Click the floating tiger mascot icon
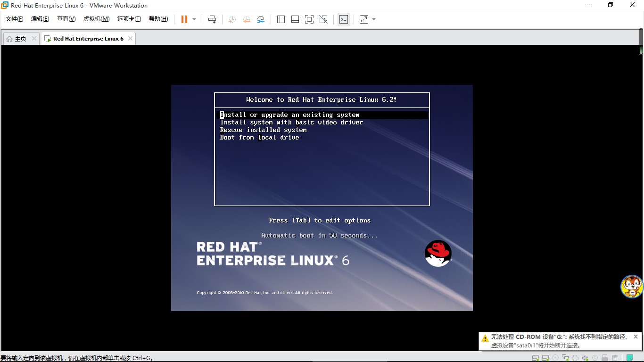644x362 pixels. [x=632, y=287]
